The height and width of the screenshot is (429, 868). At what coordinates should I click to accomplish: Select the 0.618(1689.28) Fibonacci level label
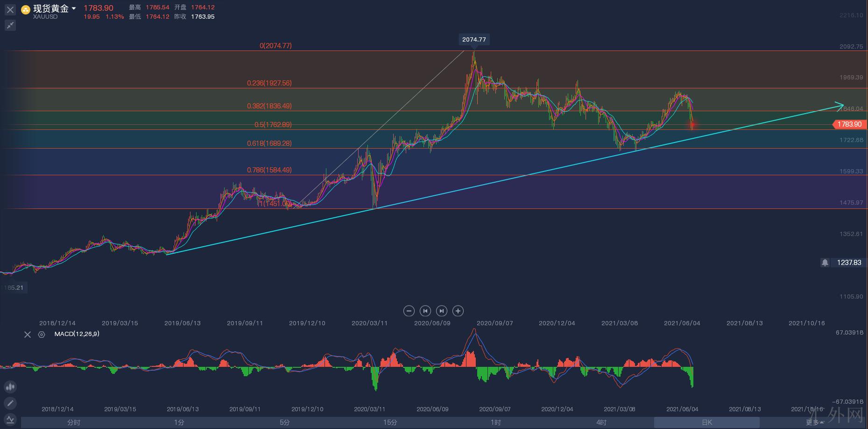pyautogui.click(x=269, y=143)
